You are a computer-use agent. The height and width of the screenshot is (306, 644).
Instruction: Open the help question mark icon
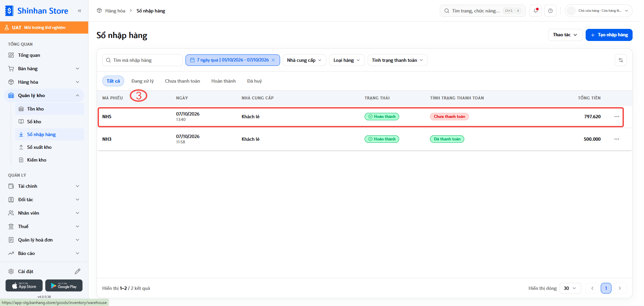[550, 11]
